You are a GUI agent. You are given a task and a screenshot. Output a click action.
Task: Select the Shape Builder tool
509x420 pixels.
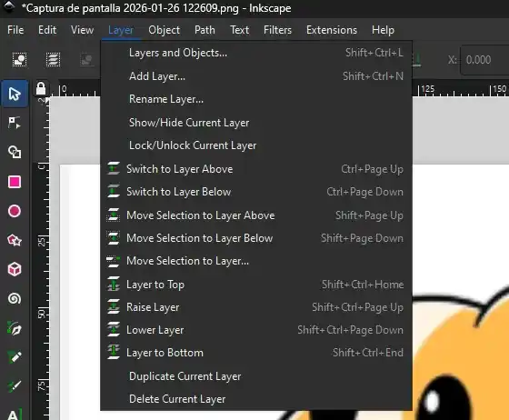click(x=15, y=152)
